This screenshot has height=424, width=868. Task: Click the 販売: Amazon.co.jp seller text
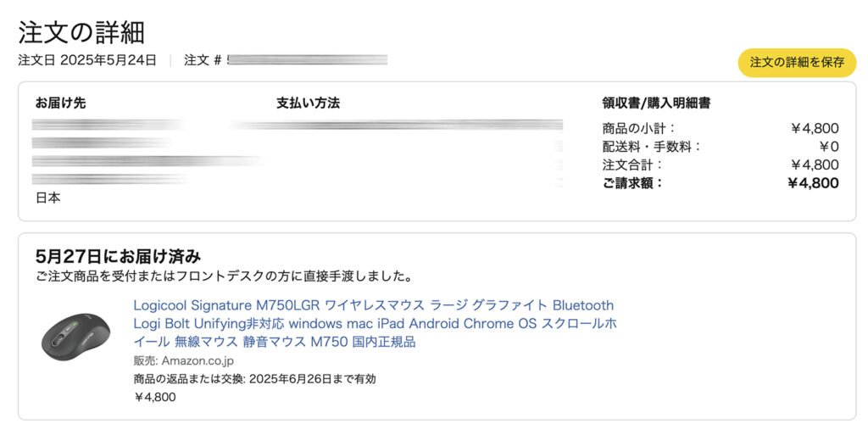click(x=184, y=361)
